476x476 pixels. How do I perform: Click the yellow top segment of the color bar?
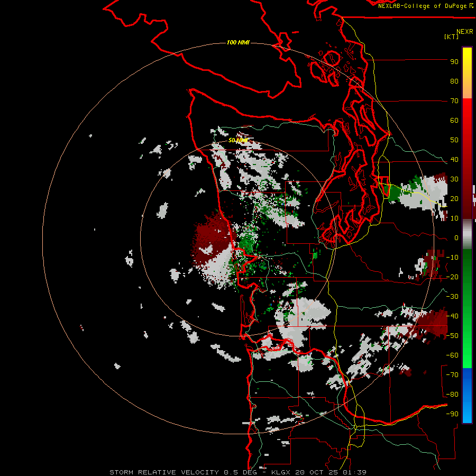[x=467, y=73]
